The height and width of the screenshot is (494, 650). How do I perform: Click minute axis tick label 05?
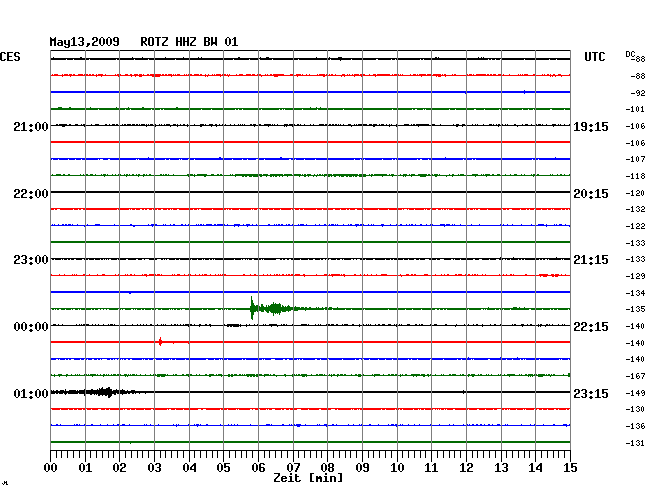[x=223, y=468]
